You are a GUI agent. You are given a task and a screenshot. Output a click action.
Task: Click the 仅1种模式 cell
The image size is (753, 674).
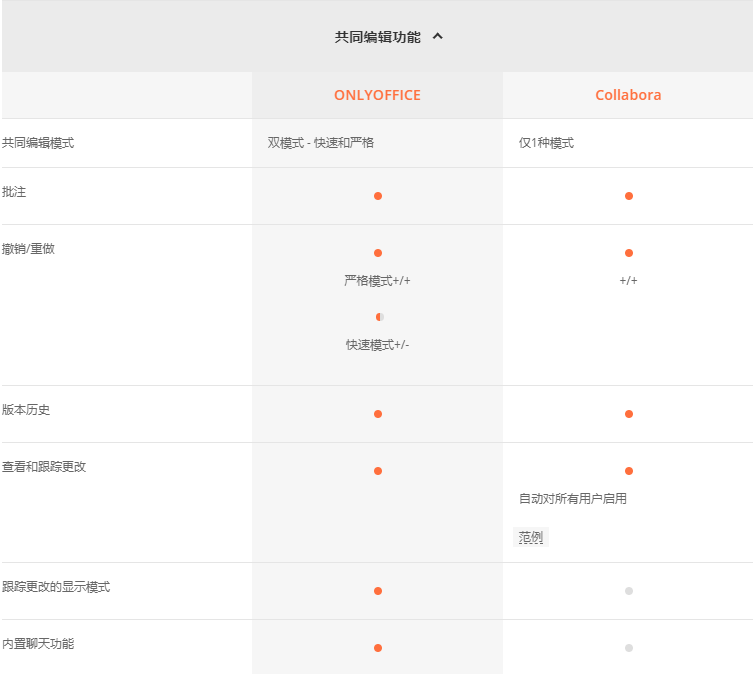tap(546, 143)
